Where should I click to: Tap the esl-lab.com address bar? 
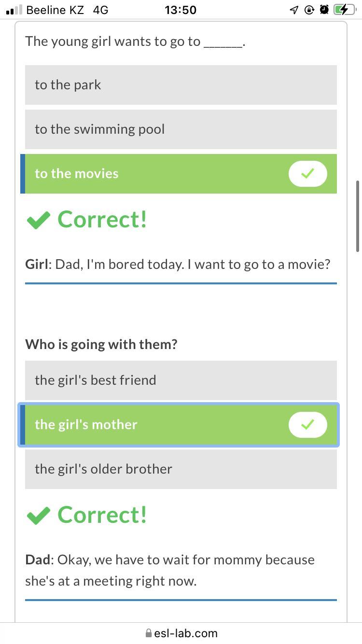coord(185,633)
